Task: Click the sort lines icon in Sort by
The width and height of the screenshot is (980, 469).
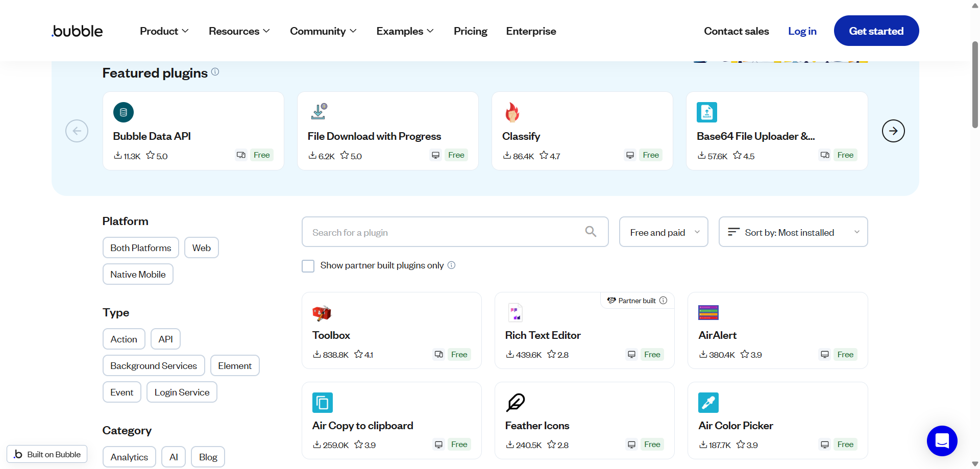Action: [733, 232]
